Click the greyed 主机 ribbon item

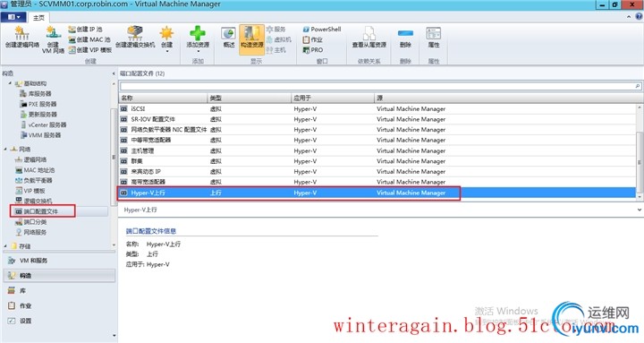click(x=275, y=50)
